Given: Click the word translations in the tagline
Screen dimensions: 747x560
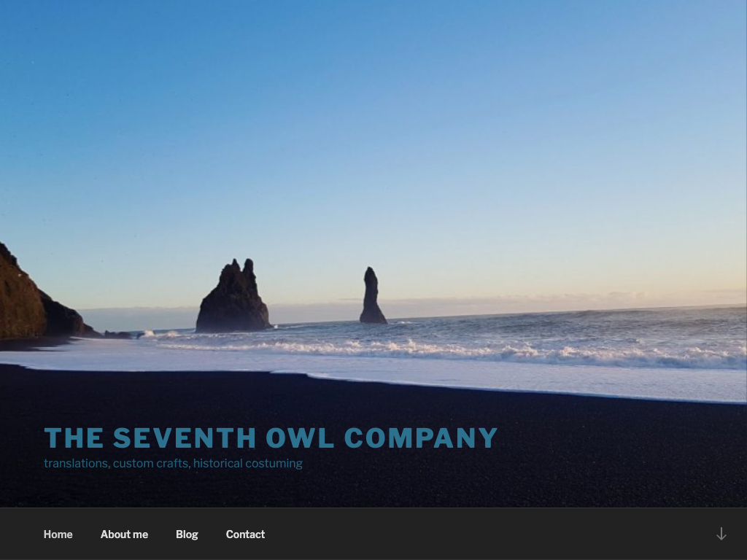Looking at the screenshot, I should click(x=76, y=463).
